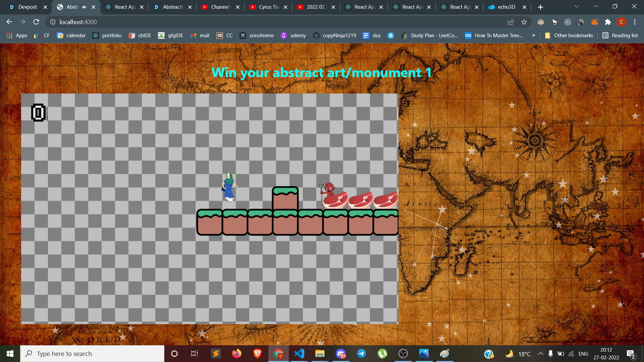Share this page icon in address bar
644x362 pixels.
pos(511,22)
